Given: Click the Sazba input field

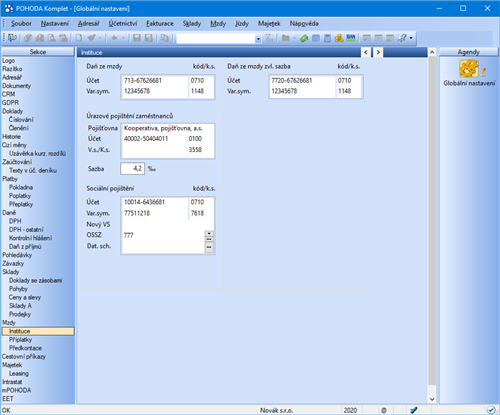Looking at the screenshot, I should pos(132,169).
